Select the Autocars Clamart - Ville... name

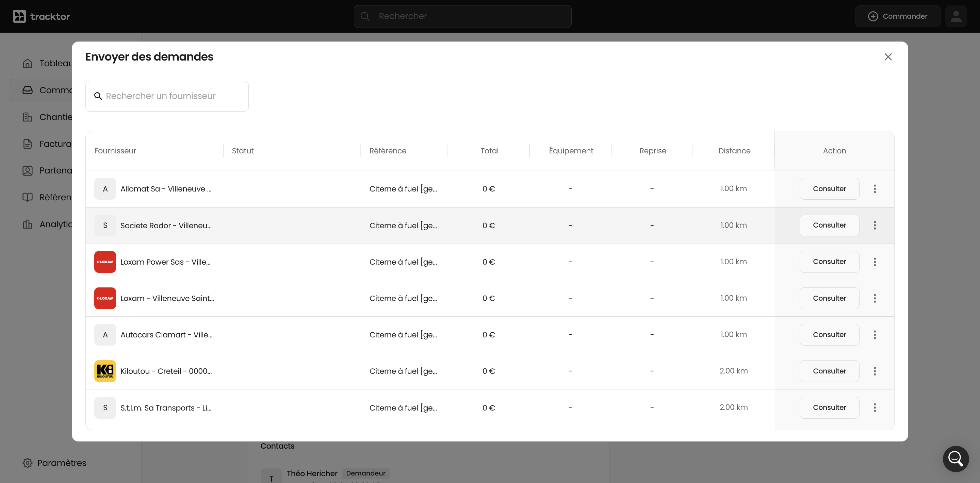coord(166,335)
